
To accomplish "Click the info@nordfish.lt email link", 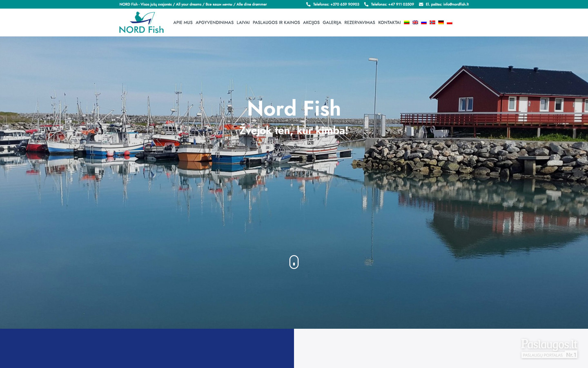I will (456, 4).
